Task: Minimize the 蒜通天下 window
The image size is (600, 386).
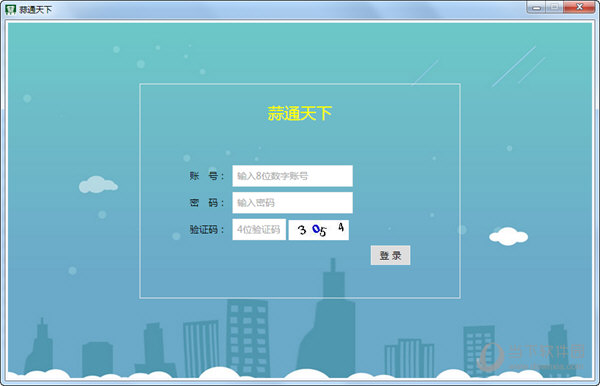Action: click(536, 7)
